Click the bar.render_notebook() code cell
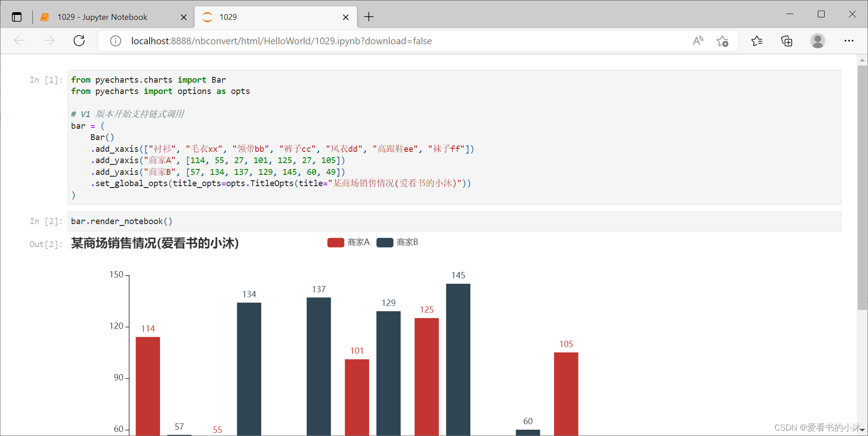868x436 pixels. point(454,221)
